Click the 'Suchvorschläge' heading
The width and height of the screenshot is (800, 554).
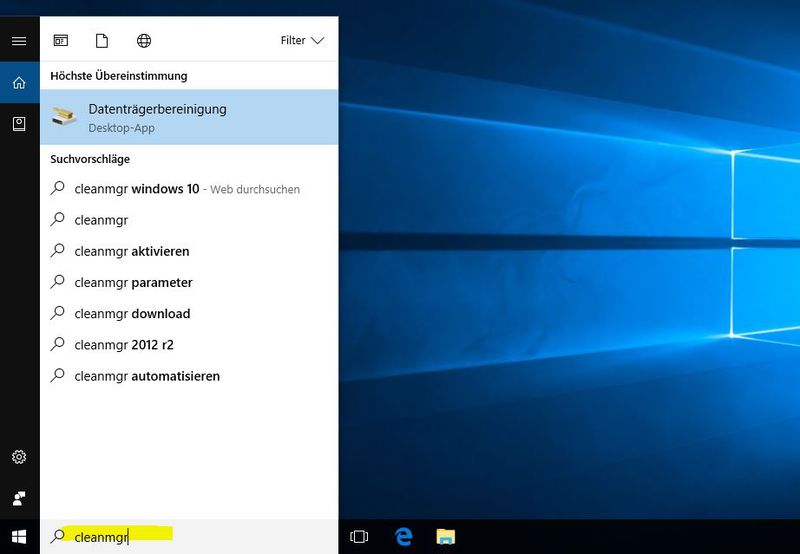click(x=90, y=159)
